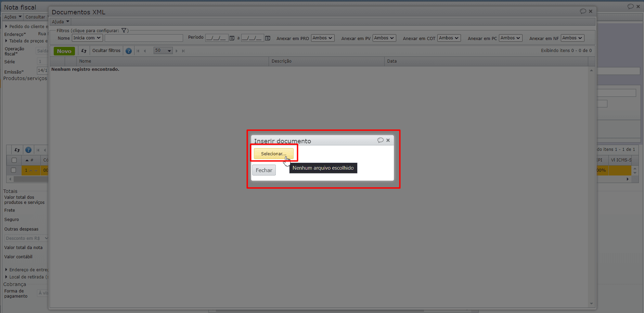
Task: Open help icon in Nota fiscal products toolbar
Action: click(x=28, y=150)
